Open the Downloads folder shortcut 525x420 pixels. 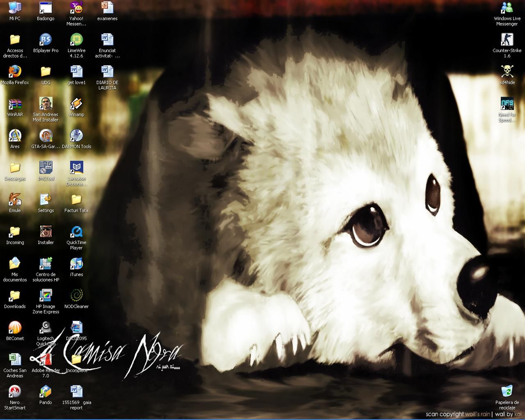click(x=15, y=295)
